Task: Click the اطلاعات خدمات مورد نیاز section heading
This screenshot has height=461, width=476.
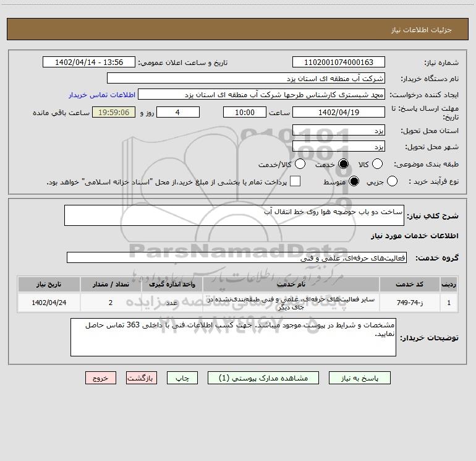Action: pyautogui.click(x=414, y=236)
